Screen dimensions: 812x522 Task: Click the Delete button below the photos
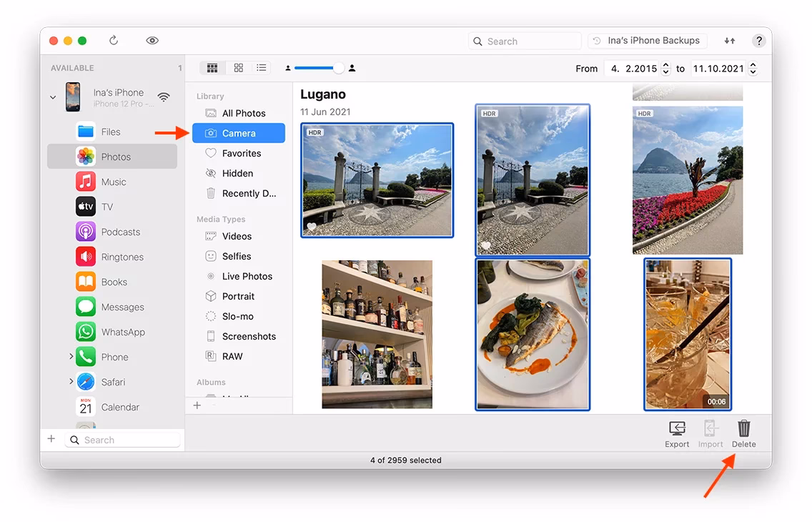(x=743, y=431)
